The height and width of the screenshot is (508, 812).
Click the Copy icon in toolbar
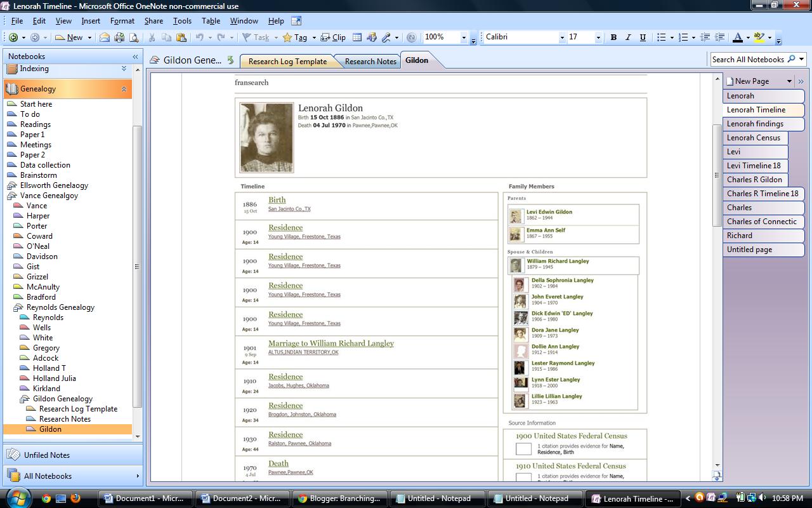pyautogui.click(x=166, y=37)
